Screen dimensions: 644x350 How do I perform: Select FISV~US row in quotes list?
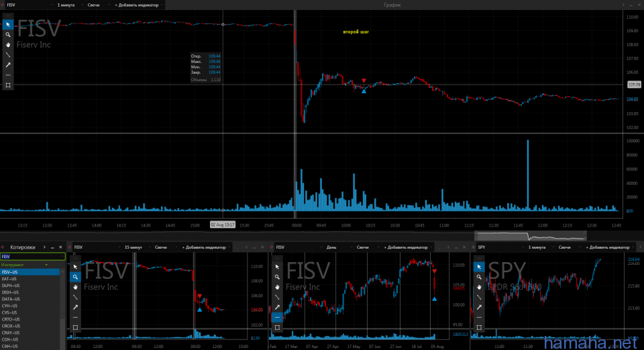pos(30,272)
